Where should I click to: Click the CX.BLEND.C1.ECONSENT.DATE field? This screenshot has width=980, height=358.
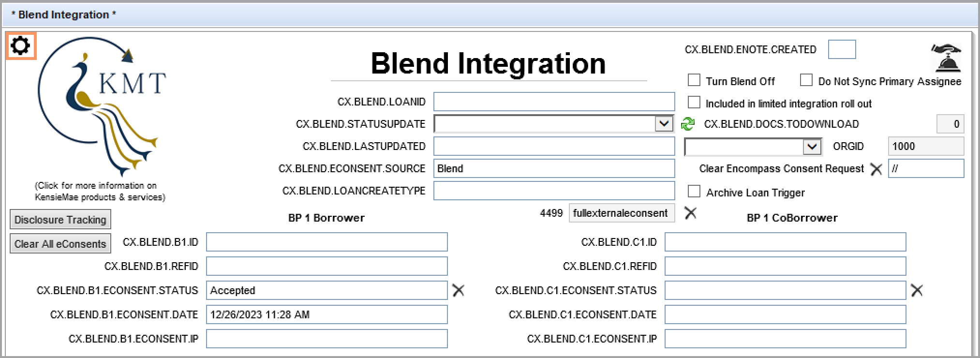(x=785, y=314)
